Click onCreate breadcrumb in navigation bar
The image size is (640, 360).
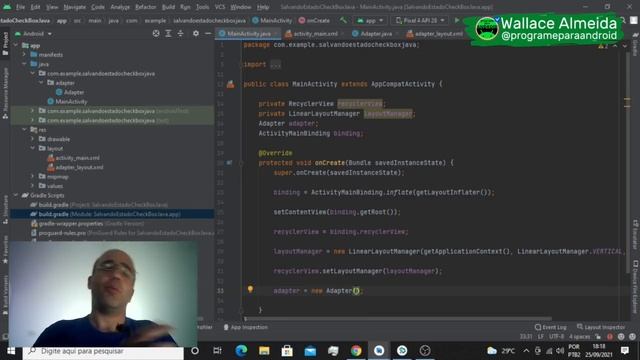pyautogui.click(x=314, y=20)
